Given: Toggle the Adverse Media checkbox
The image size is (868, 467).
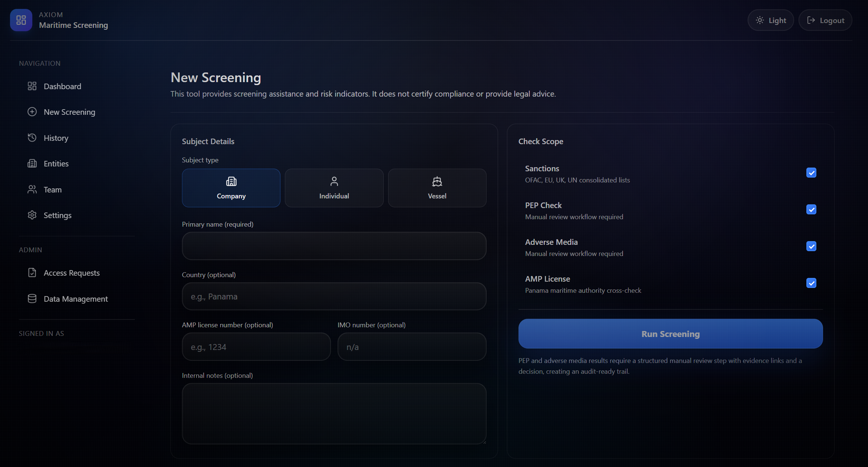Looking at the screenshot, I should coord(811,246).
